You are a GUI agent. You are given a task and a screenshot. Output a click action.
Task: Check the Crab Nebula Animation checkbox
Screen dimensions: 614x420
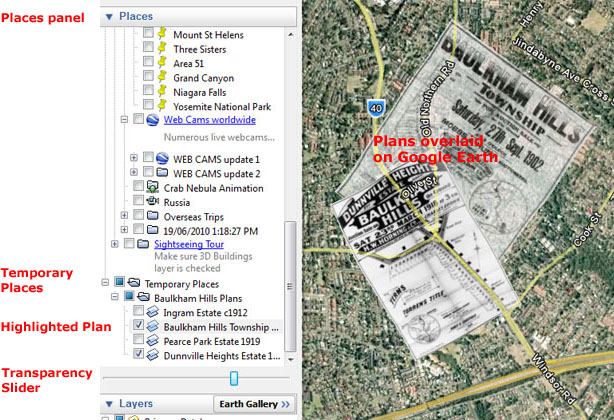tap(138, 186)
